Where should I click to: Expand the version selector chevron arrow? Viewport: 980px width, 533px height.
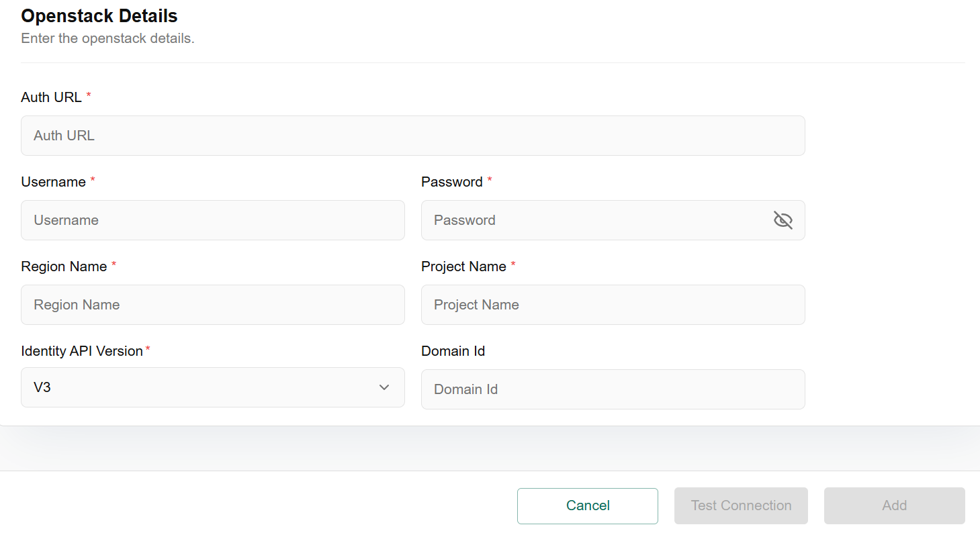384,387
